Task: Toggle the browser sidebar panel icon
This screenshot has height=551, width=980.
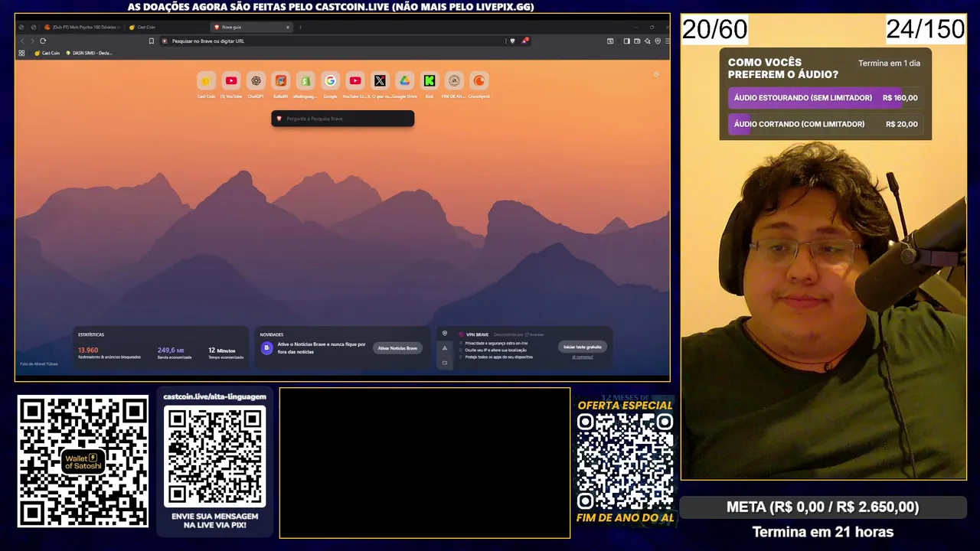Action: 626,41
